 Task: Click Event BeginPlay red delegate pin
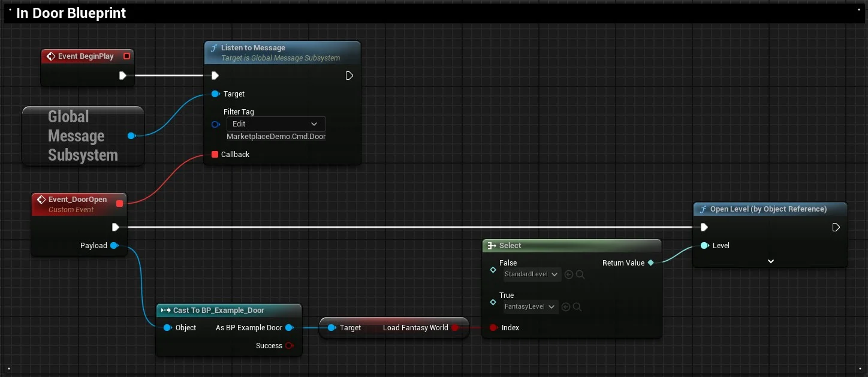126,56
